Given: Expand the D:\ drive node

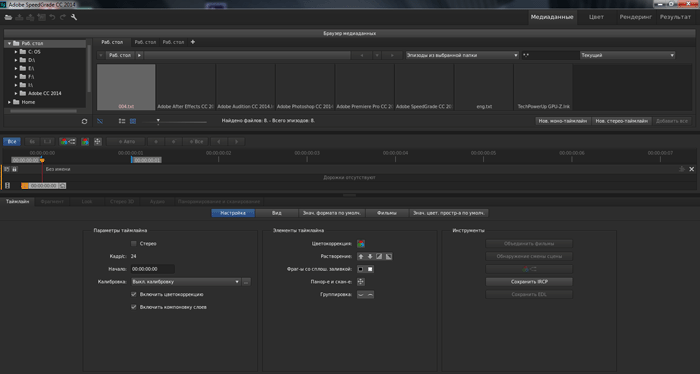Looking at the screenshot, I should tap(16, 60).
